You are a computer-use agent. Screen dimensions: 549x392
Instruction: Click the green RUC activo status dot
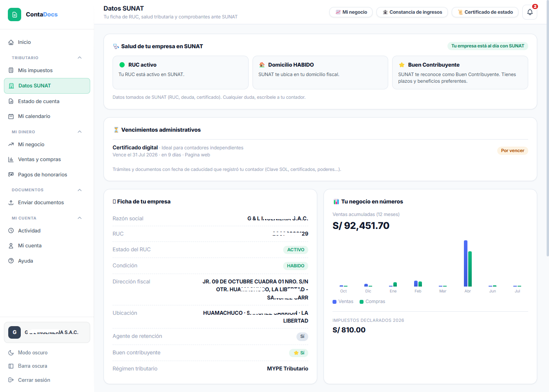[x=122, y=65]
